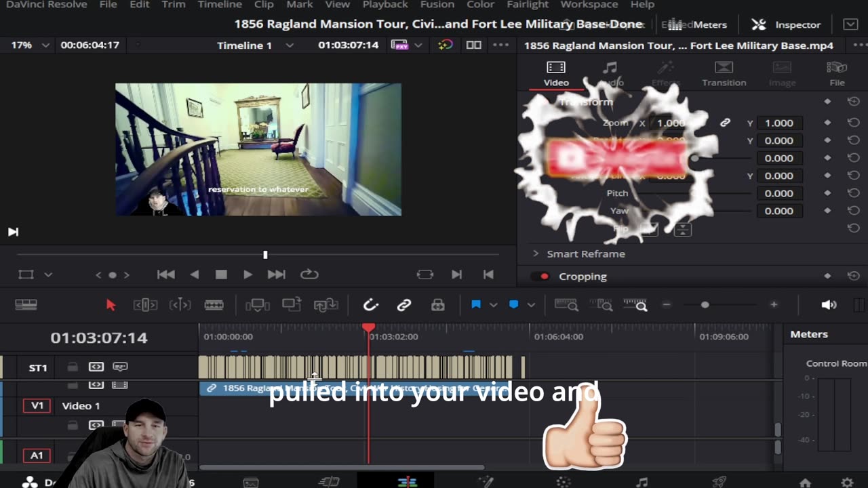This screenshot has width=868, height=488.
Task: Toggle Linked Selection chain
Action: pos(404,305)
